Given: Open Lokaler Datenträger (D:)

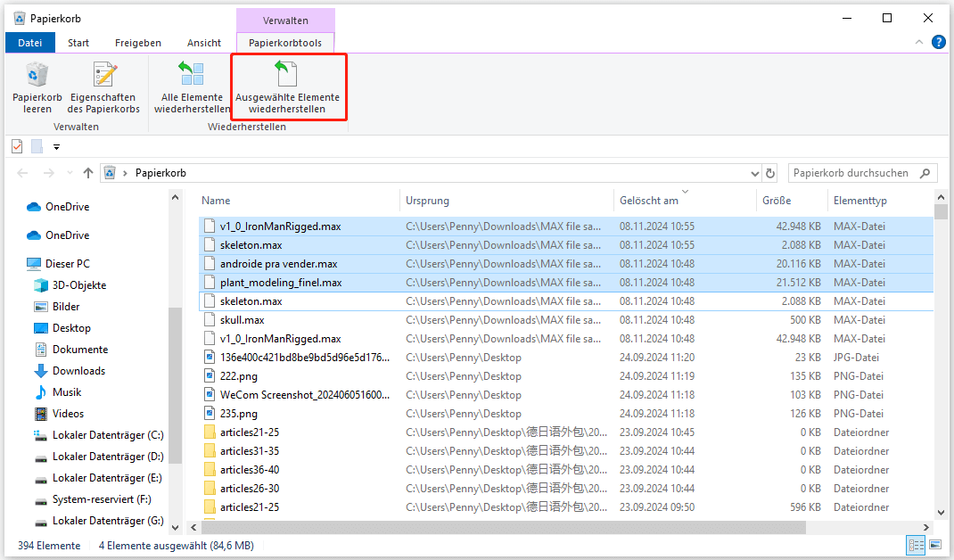Looking at the screenshot, I should click(x=99, y=457).
